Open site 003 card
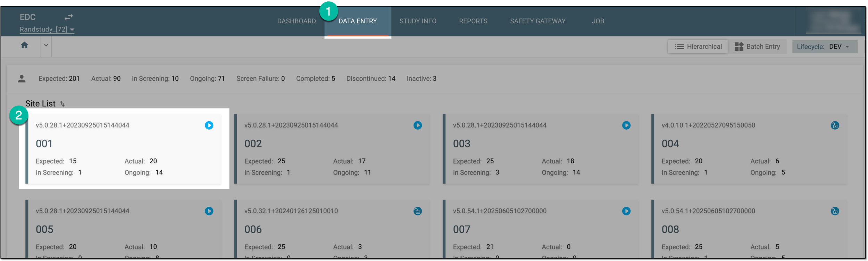This screenshot has height=261, width=868. [x=541, y=149]
